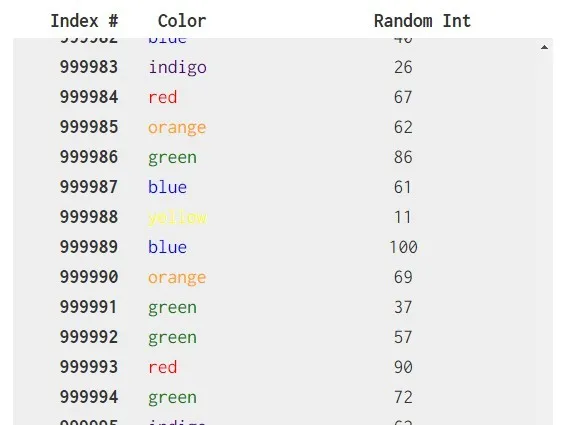Click the value 86 in row 999986
This screenshot has width=567, height=425.
point(403,157)
